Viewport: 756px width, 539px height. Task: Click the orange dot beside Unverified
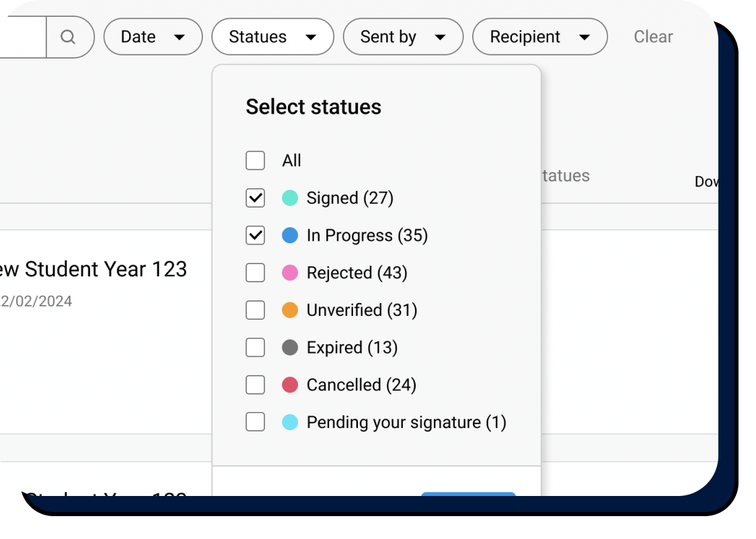coord(289,310)
